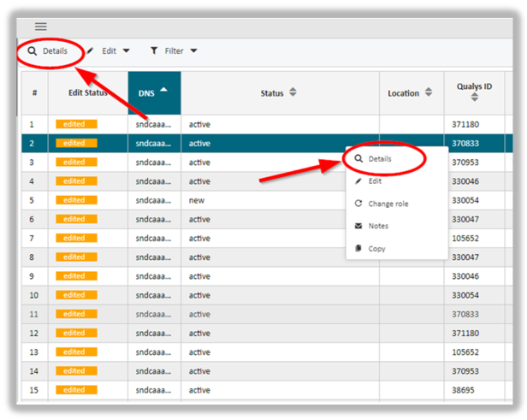This screenshot has height=420, width=527.
Task: Click Qualys ID 38695 in row 15
Action: coord(465,389)
